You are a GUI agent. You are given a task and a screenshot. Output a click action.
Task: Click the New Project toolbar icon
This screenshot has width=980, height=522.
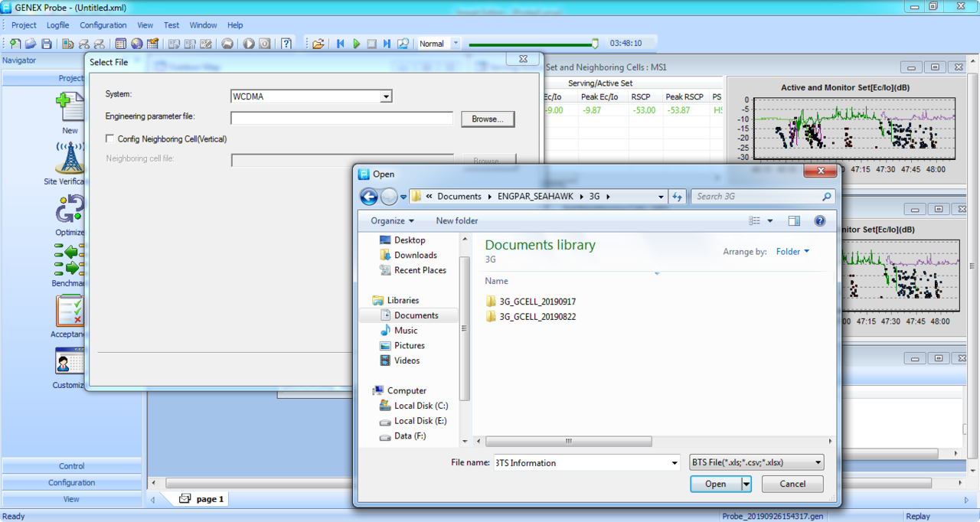[x=15, y=44]
